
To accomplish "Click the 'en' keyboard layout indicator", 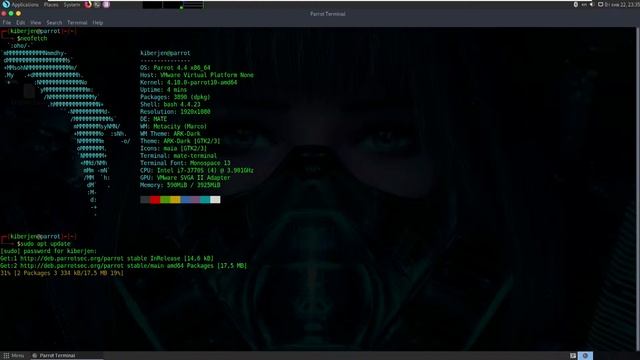I will pyautogui.click(x=584, y=4).
